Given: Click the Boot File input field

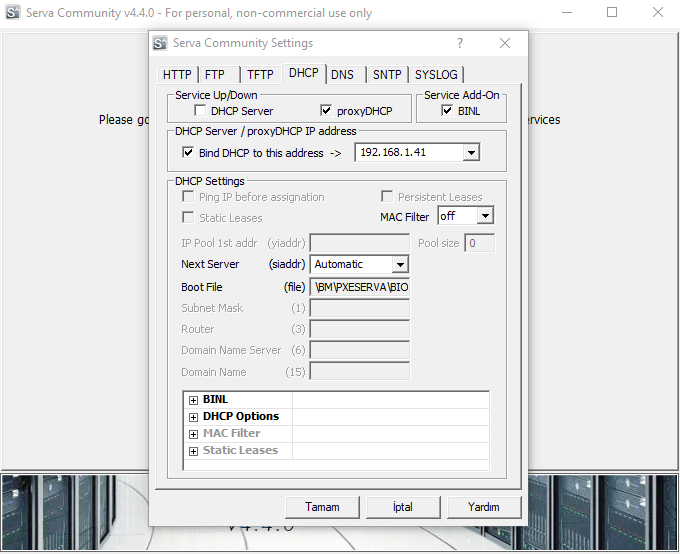Looking at the screenshot, I should pyautogui.click(x=360, y=287).
